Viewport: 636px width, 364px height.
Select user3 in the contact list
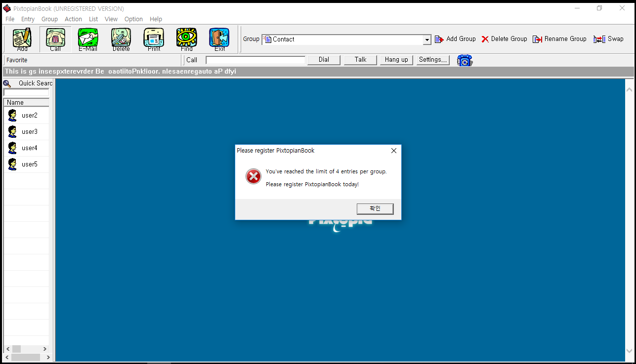pyautogui.click(x=27, y=132)
